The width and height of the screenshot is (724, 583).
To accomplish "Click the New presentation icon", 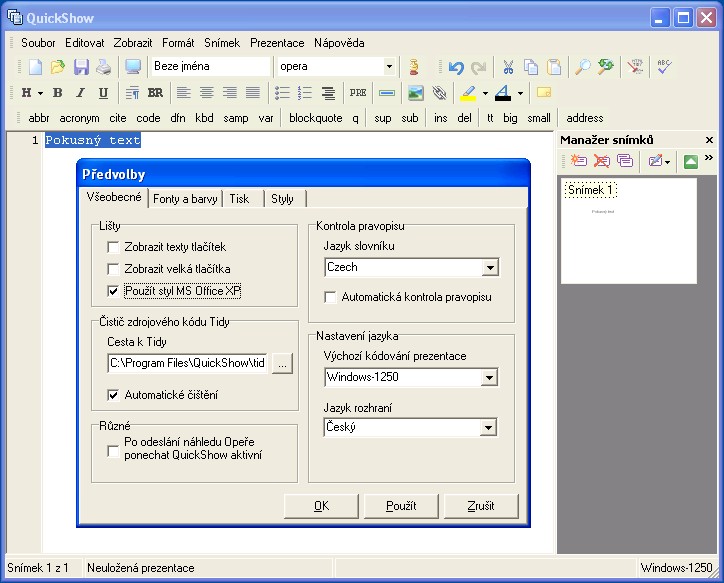I will (x=36, y=67).
